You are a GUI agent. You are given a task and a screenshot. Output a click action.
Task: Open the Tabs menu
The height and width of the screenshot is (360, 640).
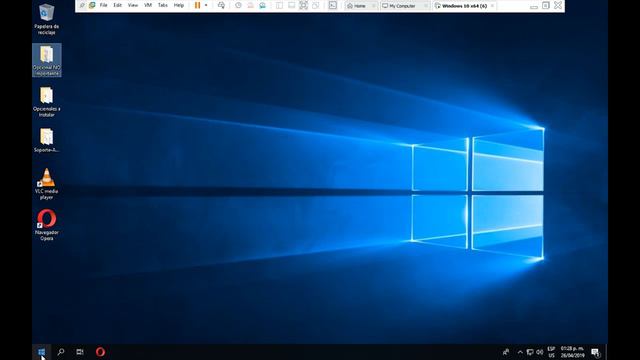click(x=162, y=5)
